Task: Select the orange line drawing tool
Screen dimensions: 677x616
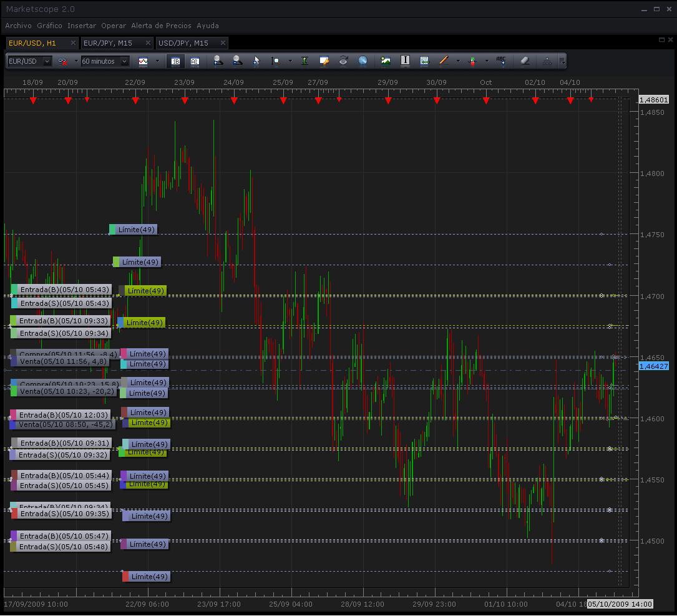Action: (x=444, y=61)
